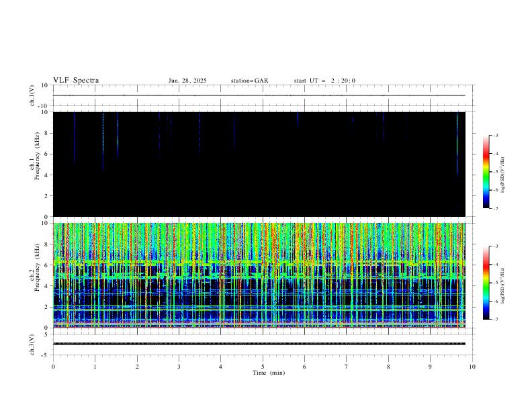Click the ch.2 colorful spectrogram panel
The height and width of the screenshot is (411, 532).
(x=259, y=275)
